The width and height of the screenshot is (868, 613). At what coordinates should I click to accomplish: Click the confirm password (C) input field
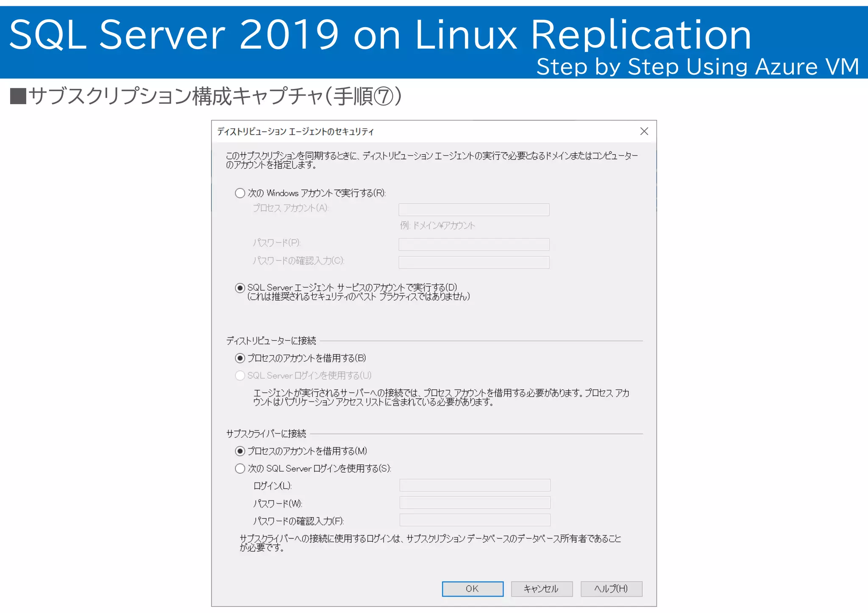(x=474, y=262)
